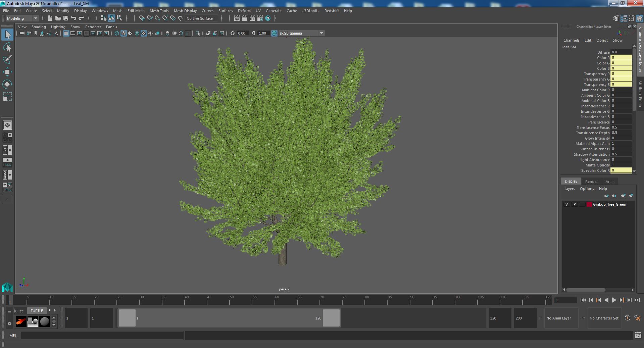644x348 pixels.
Task: Open the sRGB gamma view transform dropdown
Action: tap(301, 33)
